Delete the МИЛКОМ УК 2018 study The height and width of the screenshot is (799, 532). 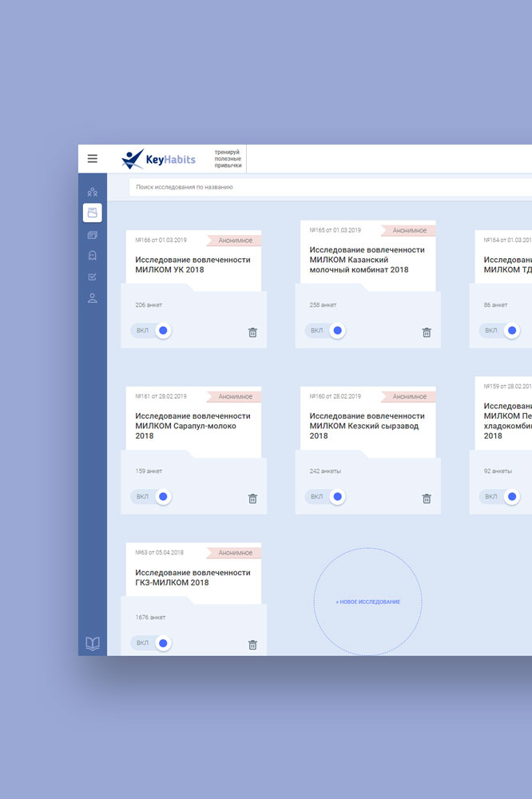pos(252,332)
